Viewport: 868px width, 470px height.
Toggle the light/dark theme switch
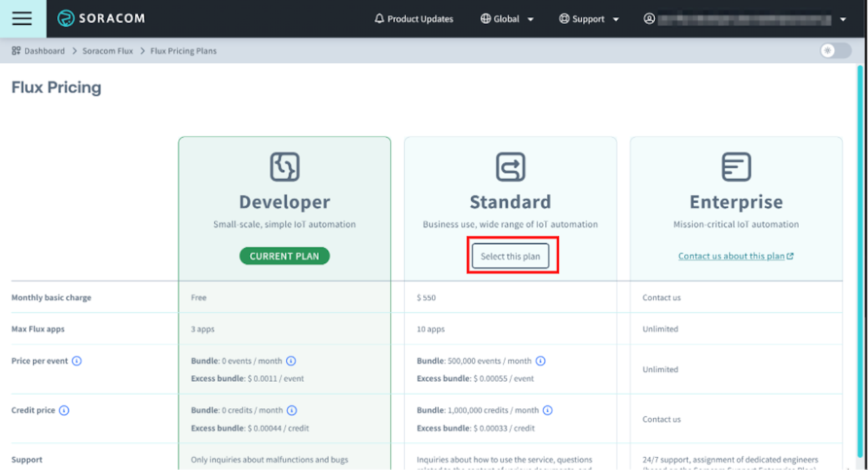tap(835, 51)
